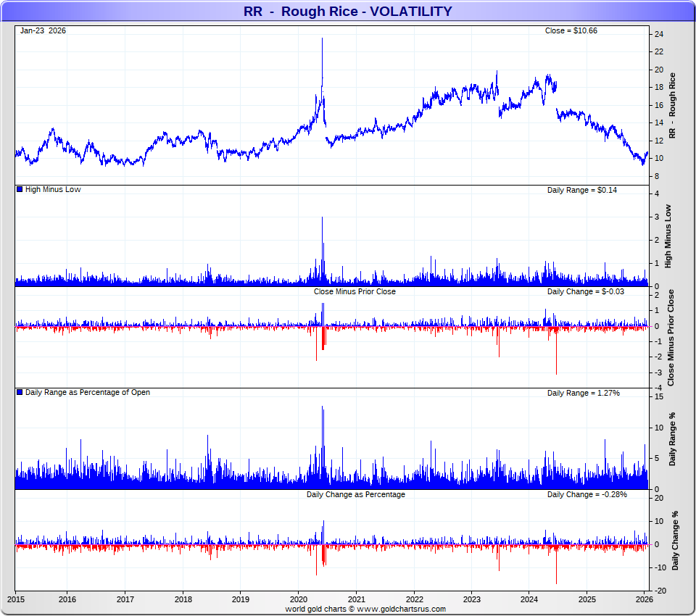The height and width of the screenshot is (616, 696).
Task: Click the 2020 label on the time axis
Action: [298, 599]
